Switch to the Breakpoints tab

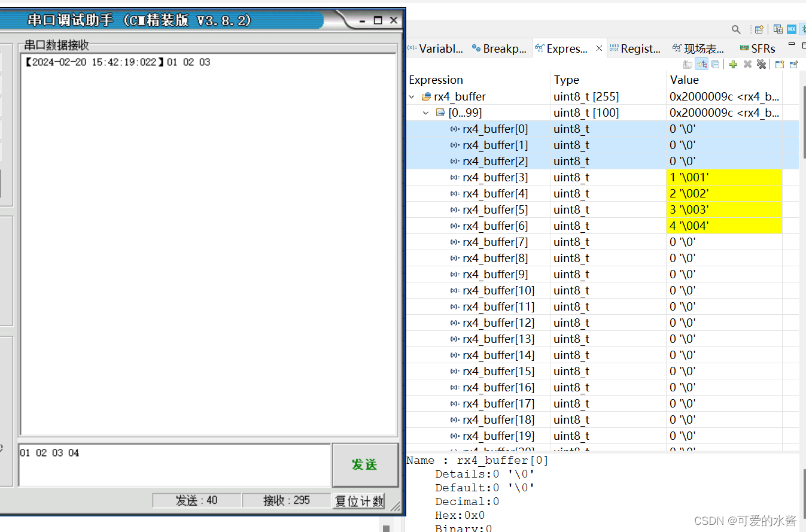pyautogui.click(x=499, y=48)
